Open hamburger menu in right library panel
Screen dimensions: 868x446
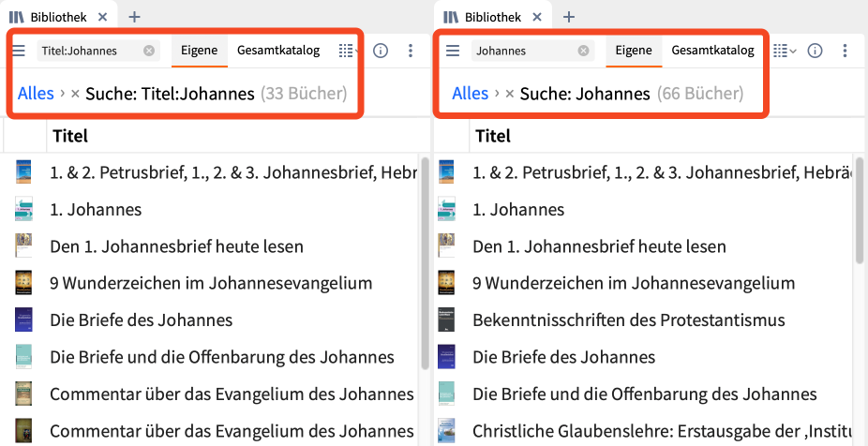click(453, 51)
